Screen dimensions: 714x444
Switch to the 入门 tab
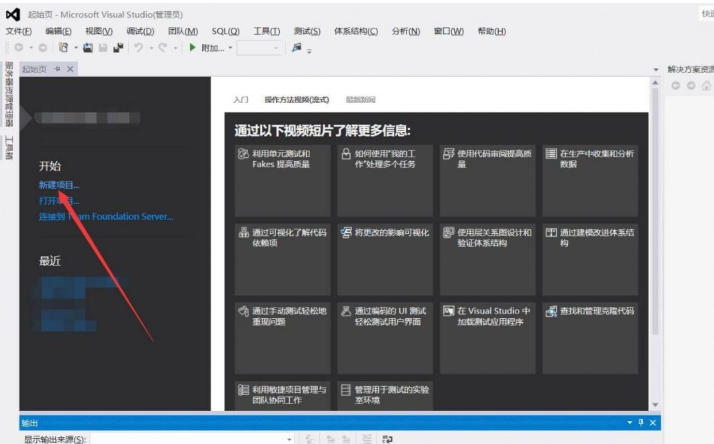pos(241,100)
